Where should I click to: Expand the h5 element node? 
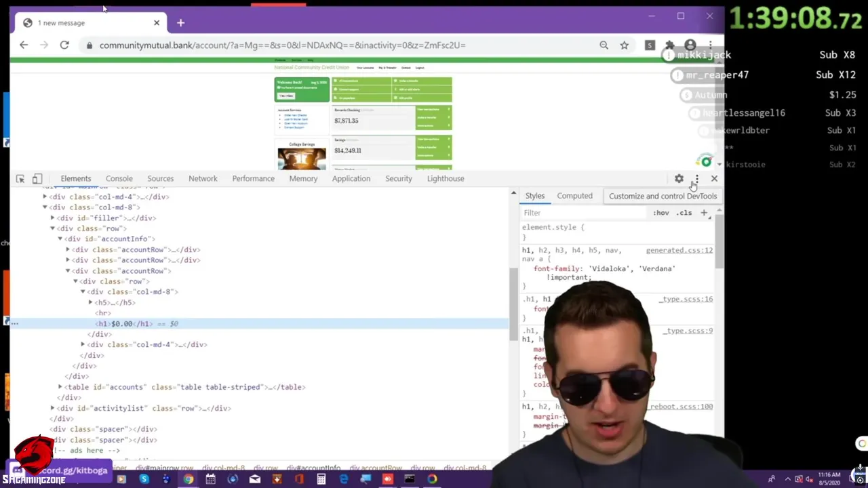tap(91, 303)
